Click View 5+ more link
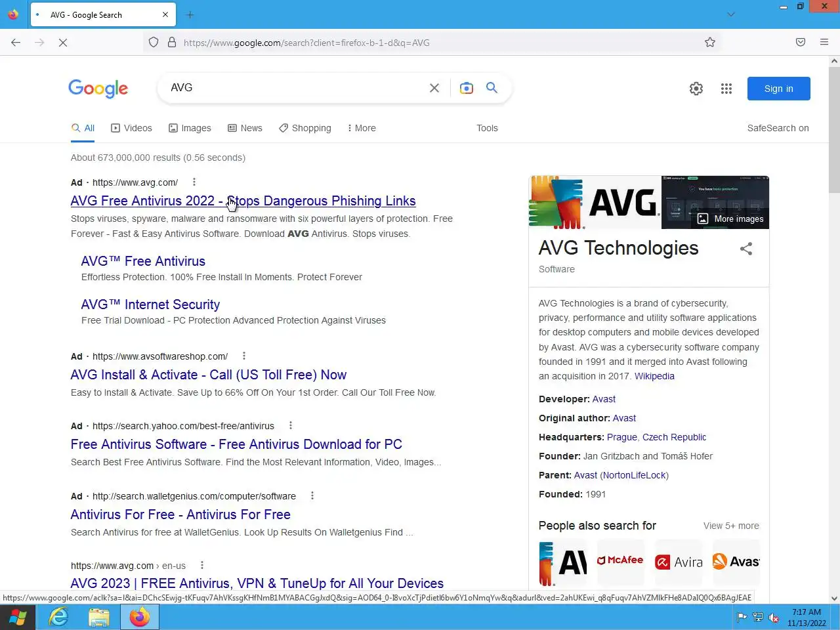Image resolution: width=840 pixels, height=630 pixels. (x=731, y=526)
